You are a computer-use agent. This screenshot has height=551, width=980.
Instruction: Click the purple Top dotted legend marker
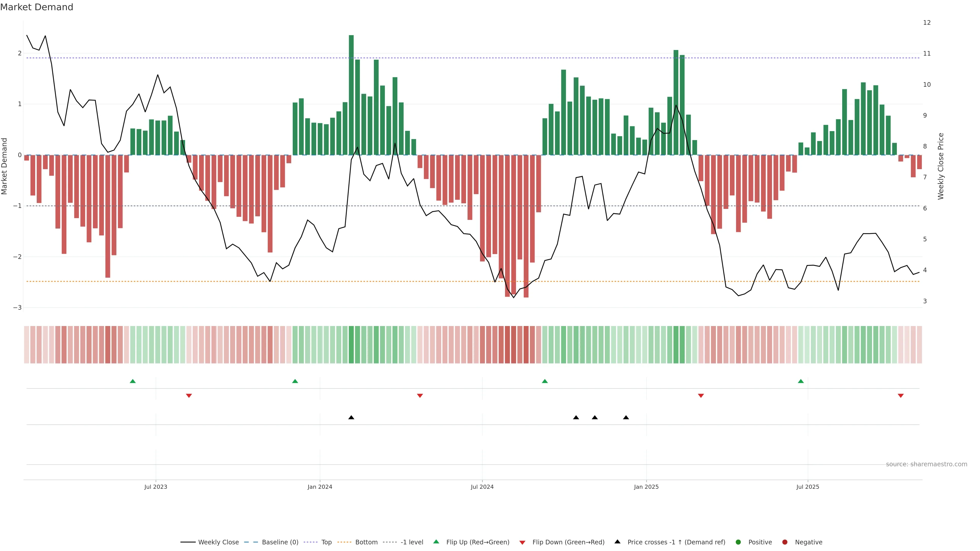[311, 542]
